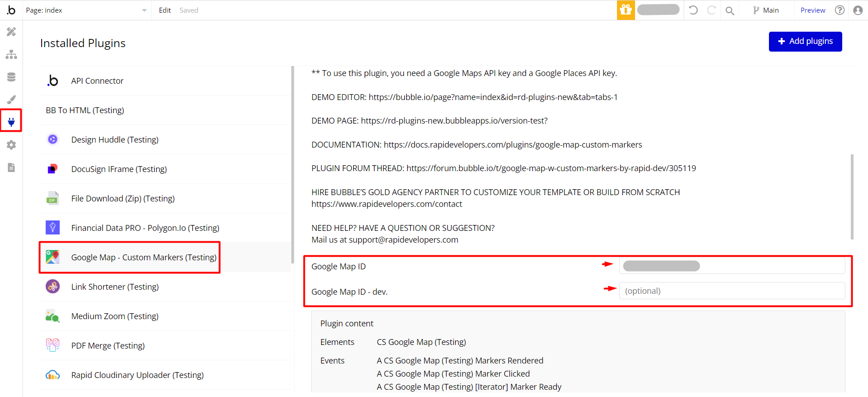Select File Download (Zip) (Testing) plugin
868x397 pixels.
166,198
